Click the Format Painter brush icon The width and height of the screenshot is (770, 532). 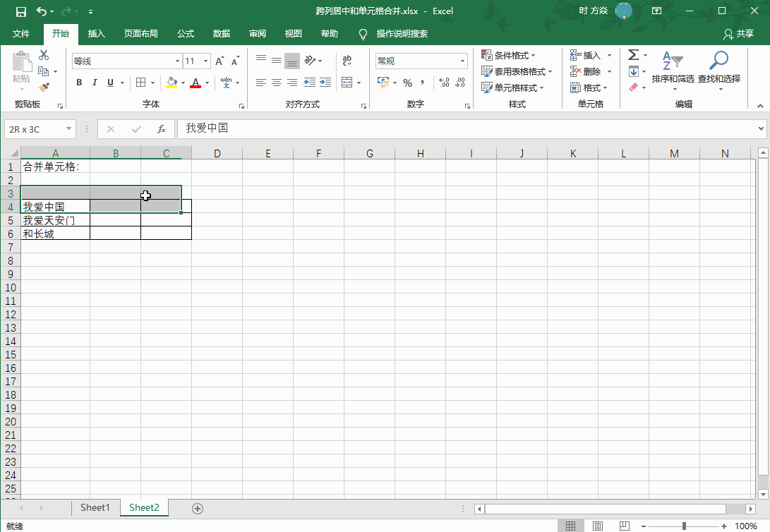pyautogui.click(x=44, y=87)
